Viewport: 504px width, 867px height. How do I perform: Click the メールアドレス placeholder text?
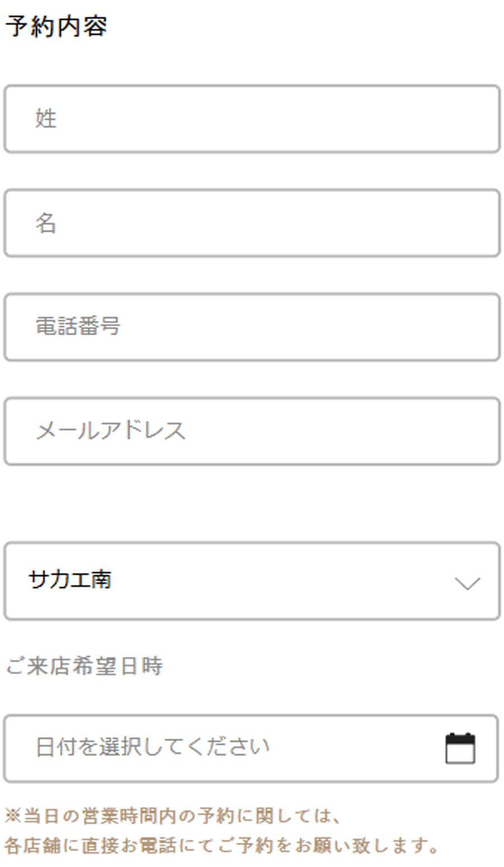click(110, 431)
